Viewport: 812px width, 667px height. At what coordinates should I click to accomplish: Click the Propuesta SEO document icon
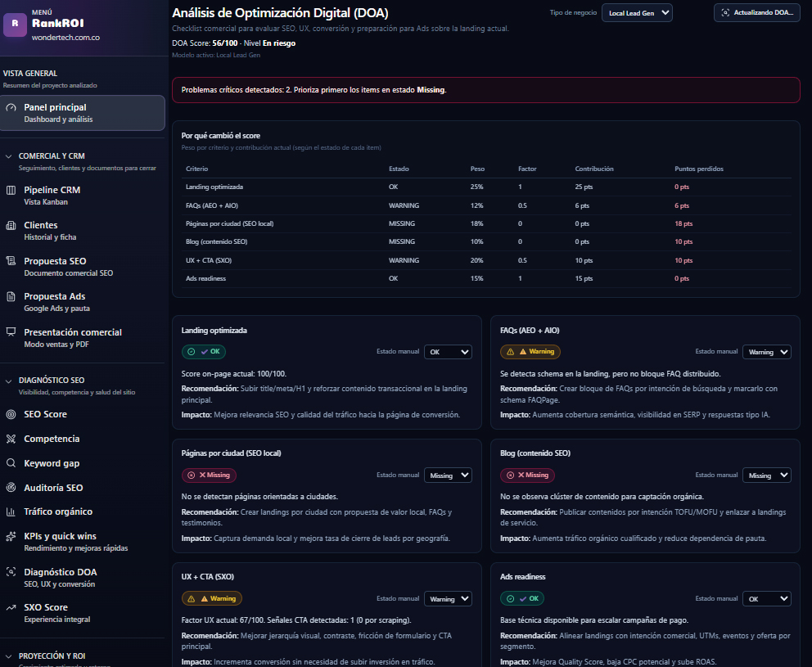[x=11, y=261]
